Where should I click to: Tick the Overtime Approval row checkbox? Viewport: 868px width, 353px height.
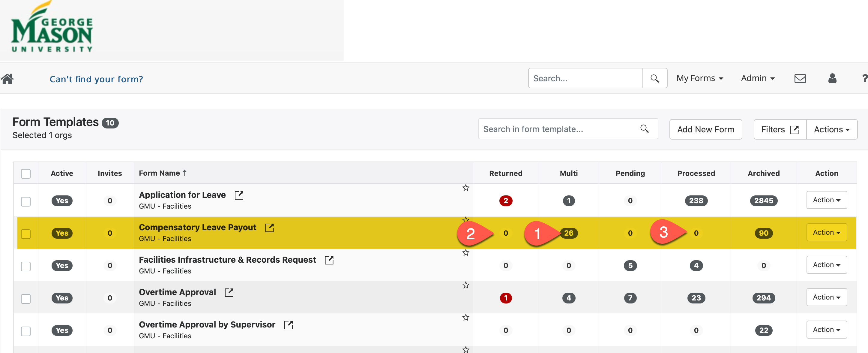(x=25, y=298)
